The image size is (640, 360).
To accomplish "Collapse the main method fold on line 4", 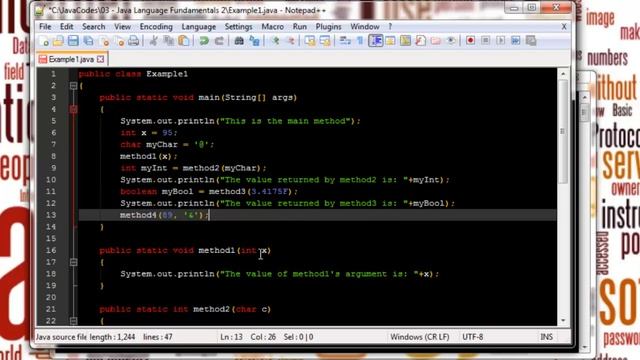I will pos(73,109).
